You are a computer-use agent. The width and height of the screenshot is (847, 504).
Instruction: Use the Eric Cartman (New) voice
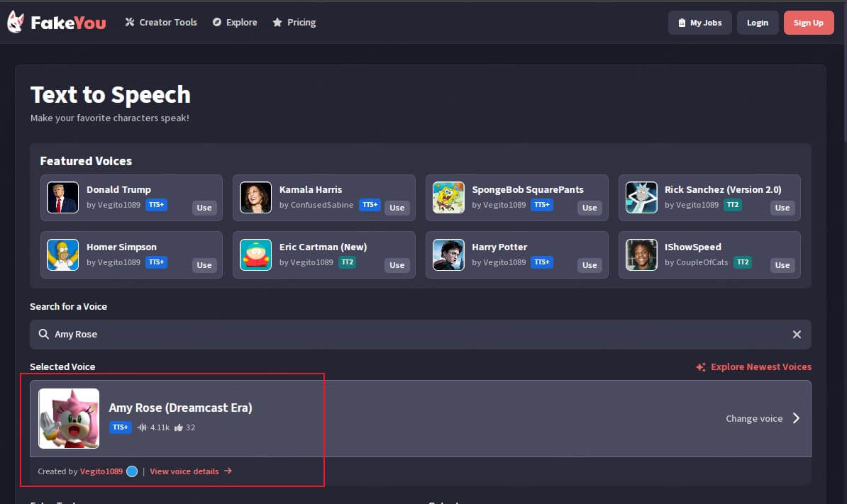397,265
